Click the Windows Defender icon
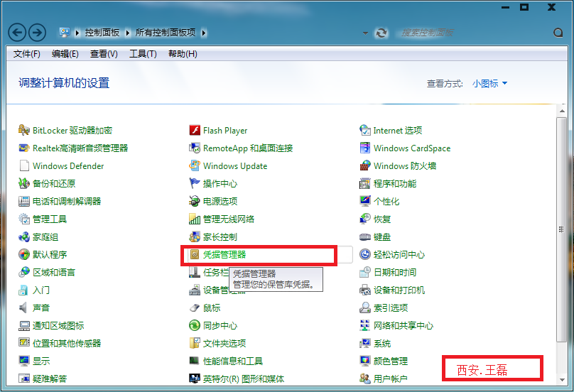 [23, 165]
